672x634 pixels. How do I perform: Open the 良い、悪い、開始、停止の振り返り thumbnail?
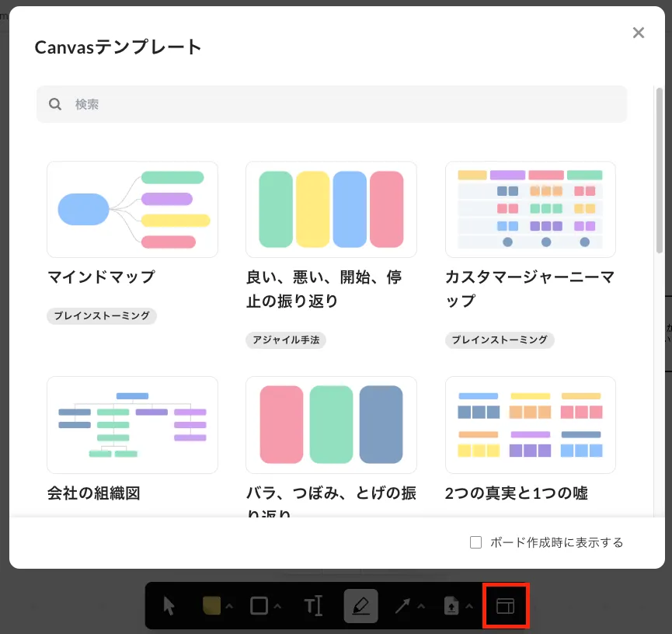[x=331, y=209]
